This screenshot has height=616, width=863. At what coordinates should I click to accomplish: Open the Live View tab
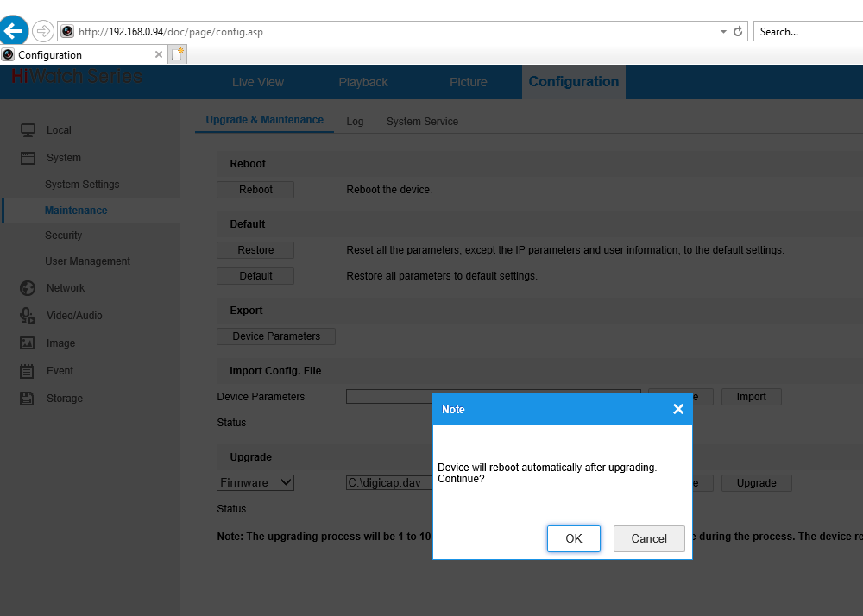coord(257,82)
